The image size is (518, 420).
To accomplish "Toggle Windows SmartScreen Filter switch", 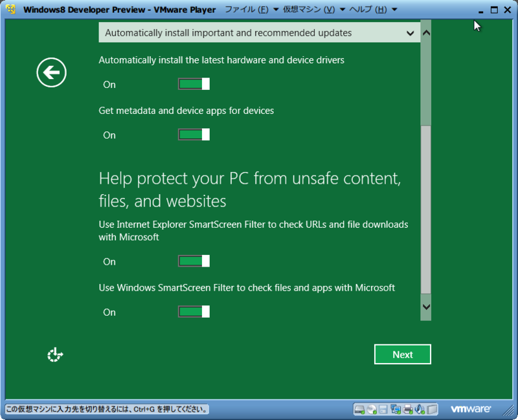I will point(194,311).
